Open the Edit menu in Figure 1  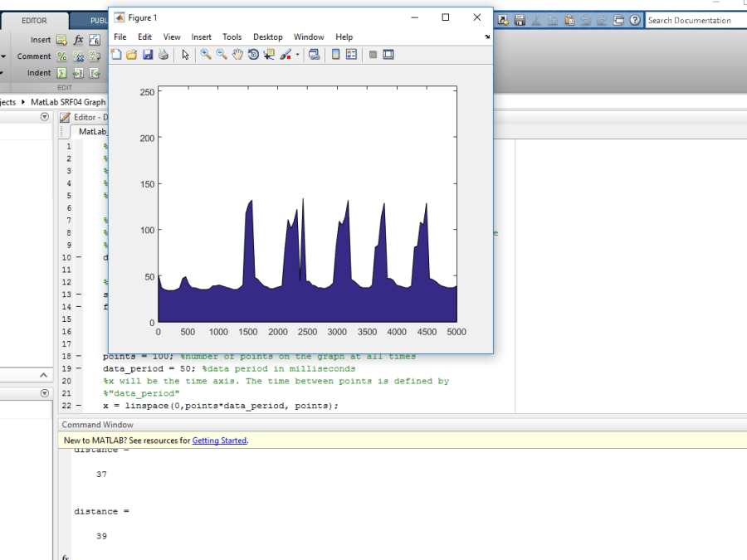[144, 37]
